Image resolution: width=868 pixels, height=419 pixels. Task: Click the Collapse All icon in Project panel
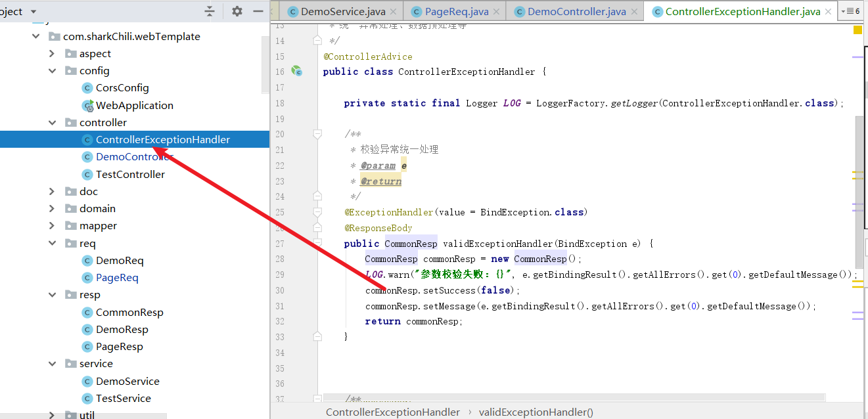210,11
